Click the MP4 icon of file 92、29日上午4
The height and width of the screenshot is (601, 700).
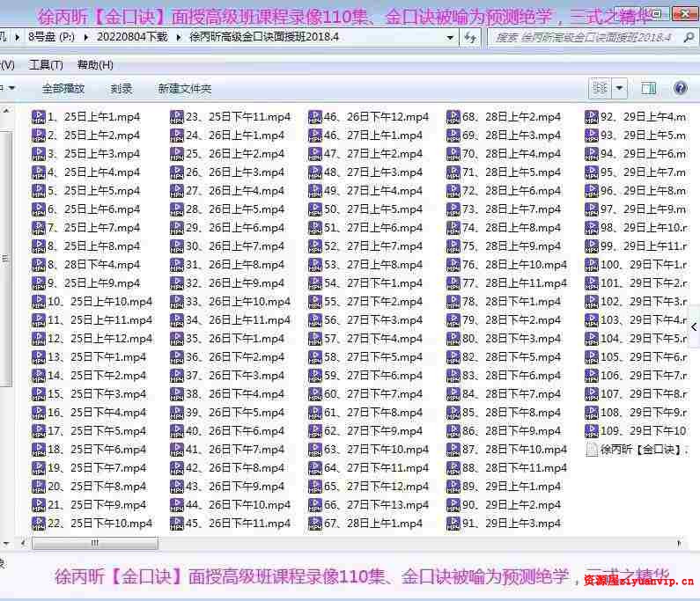pos(592,117)
